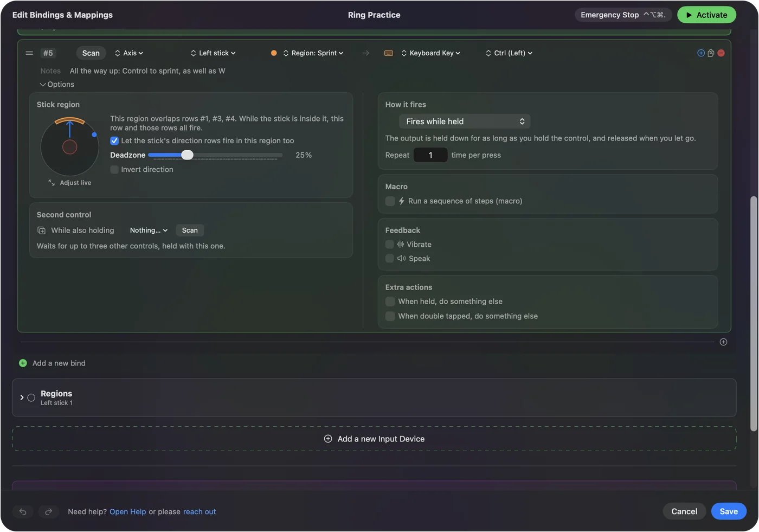Click the green Add a new bind plus
The image size is (759, 532).
tap(23, 363)
